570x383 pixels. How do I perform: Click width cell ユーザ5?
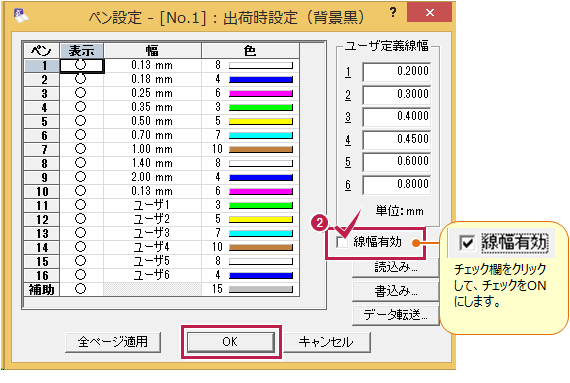tap(152, 261)
